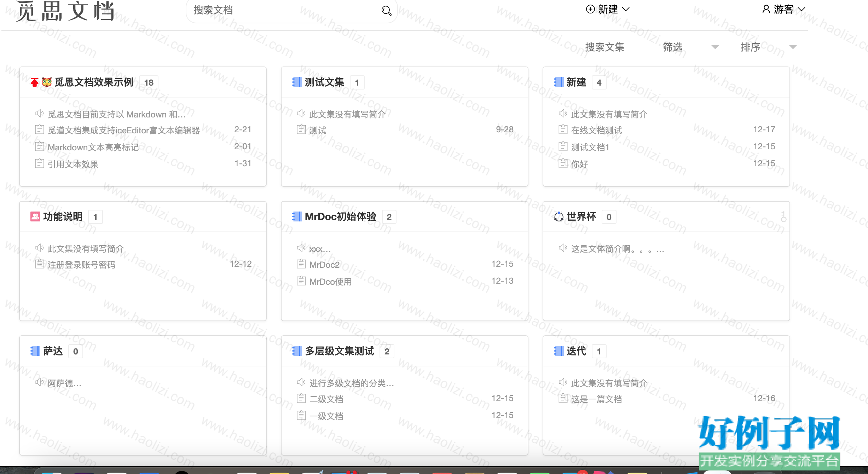
Task: Click the small icon at 世界杯 card corner
Action: point(783,216)
